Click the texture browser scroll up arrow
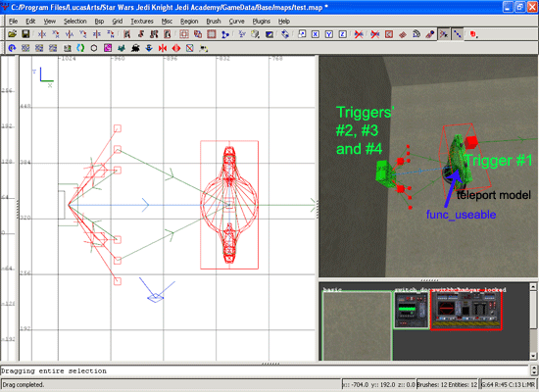The height and width of the screenshot is (392, 539). [533, 286]
